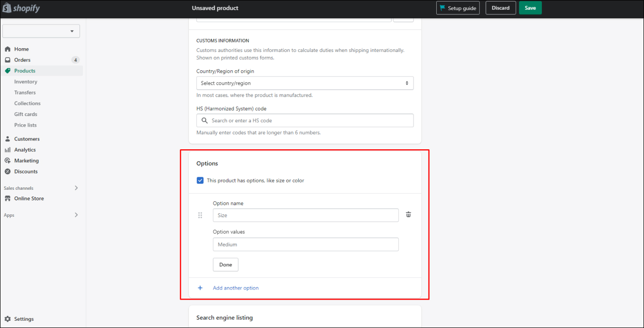Screen dimensions: 644x328
Task: Click the Analytics bar chart icon
Action: (8, 150)
